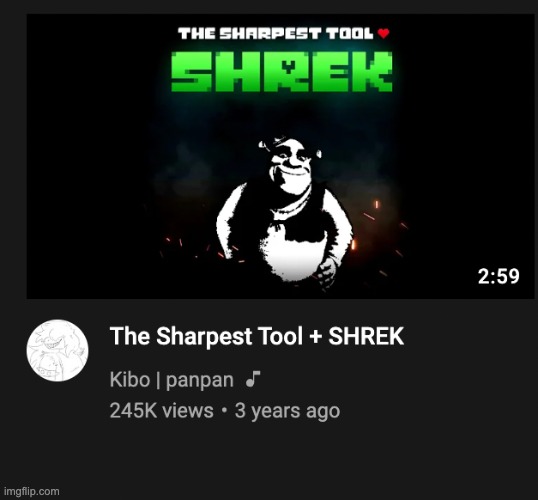Open the video titled The Sharpest Tool + SHREK
Viewport: 538px width, 500px height.
(257, 336)
